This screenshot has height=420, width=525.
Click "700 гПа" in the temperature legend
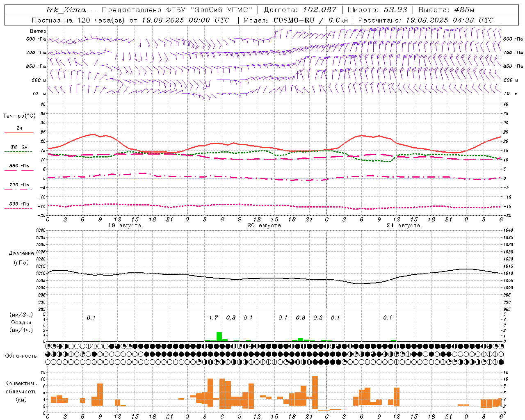coord(19,185)
